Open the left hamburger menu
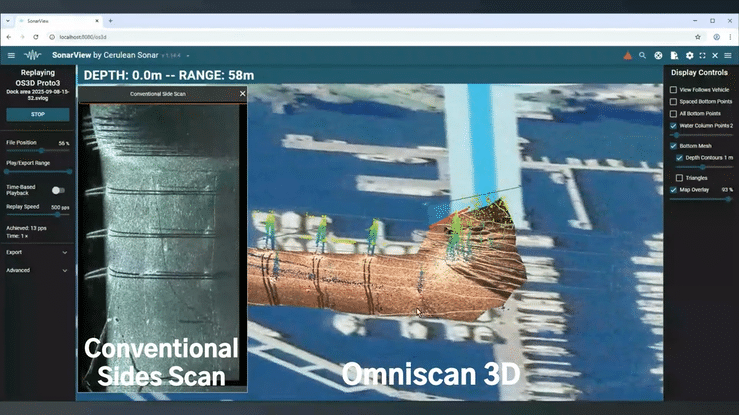This screenshot has width=739, height=415. click(11, 56)
